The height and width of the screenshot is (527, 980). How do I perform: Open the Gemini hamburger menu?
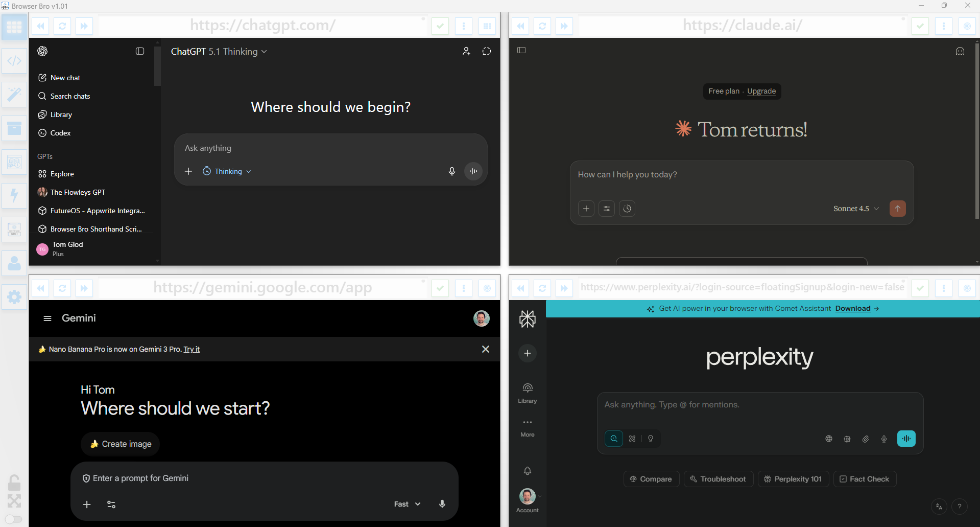(47, 318)
